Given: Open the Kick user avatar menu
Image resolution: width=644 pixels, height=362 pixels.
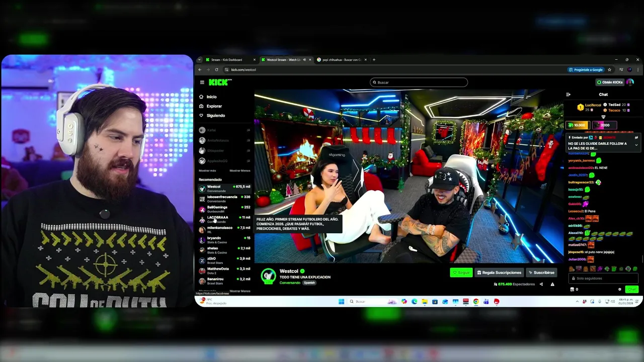Looking at the screenshot, I should [630, 82].
